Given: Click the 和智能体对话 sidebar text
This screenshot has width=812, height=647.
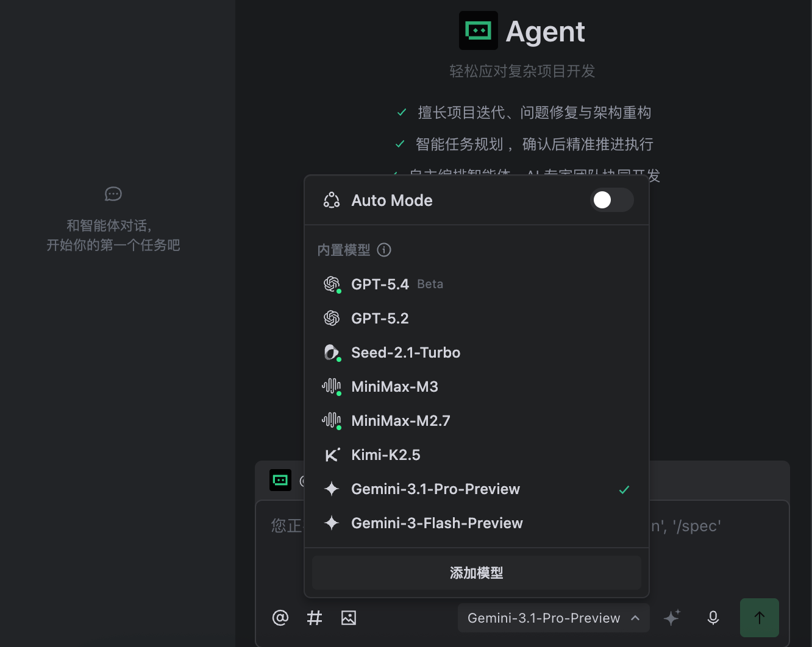Looking at the screenshot, I should (109, 225).
